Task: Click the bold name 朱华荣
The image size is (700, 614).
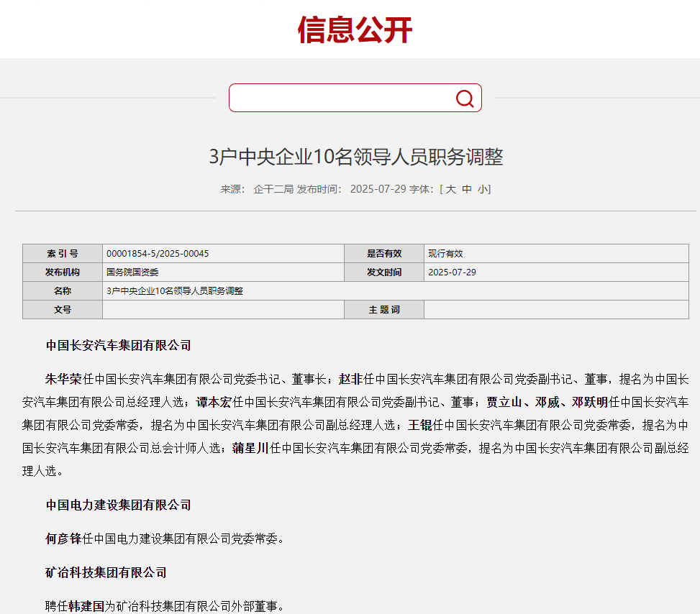Action: click(63, 380)
